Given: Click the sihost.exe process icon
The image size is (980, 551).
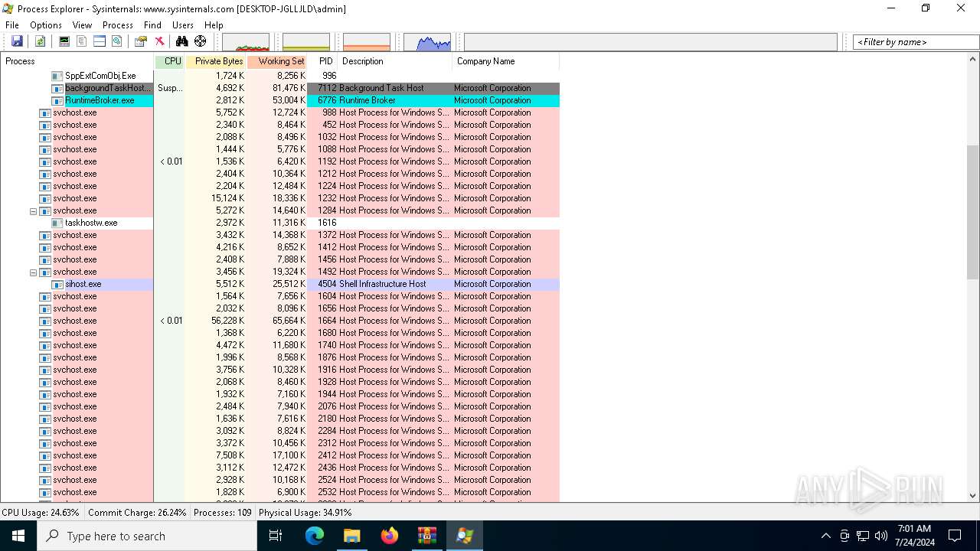Looking at the screenshot, I should (x=57, y=284).
